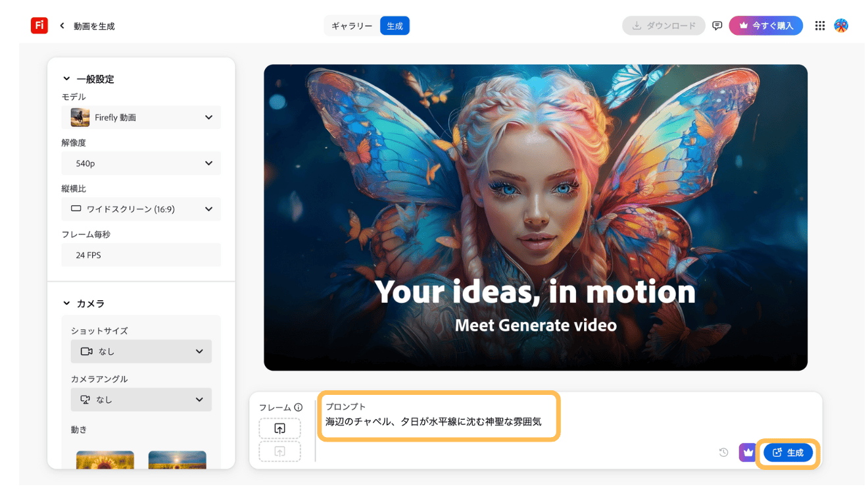
Task: Click the フレーム info icon
Action: [298, 407]
